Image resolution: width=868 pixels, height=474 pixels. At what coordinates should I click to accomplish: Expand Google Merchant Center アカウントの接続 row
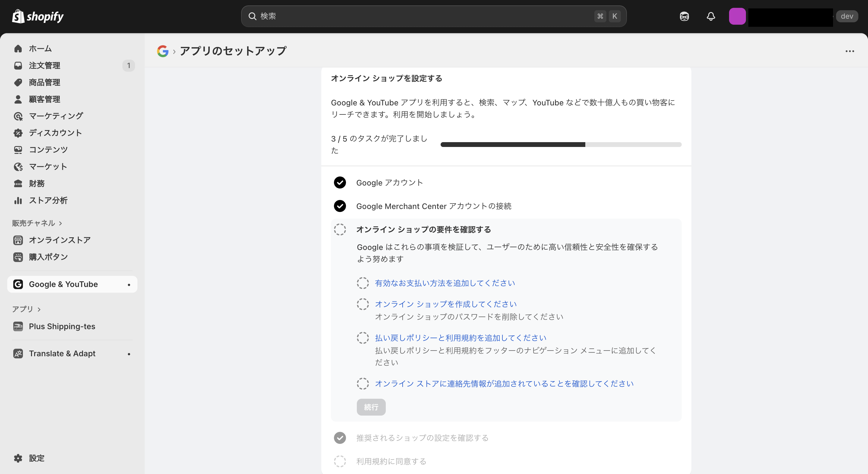click(506, 206)
